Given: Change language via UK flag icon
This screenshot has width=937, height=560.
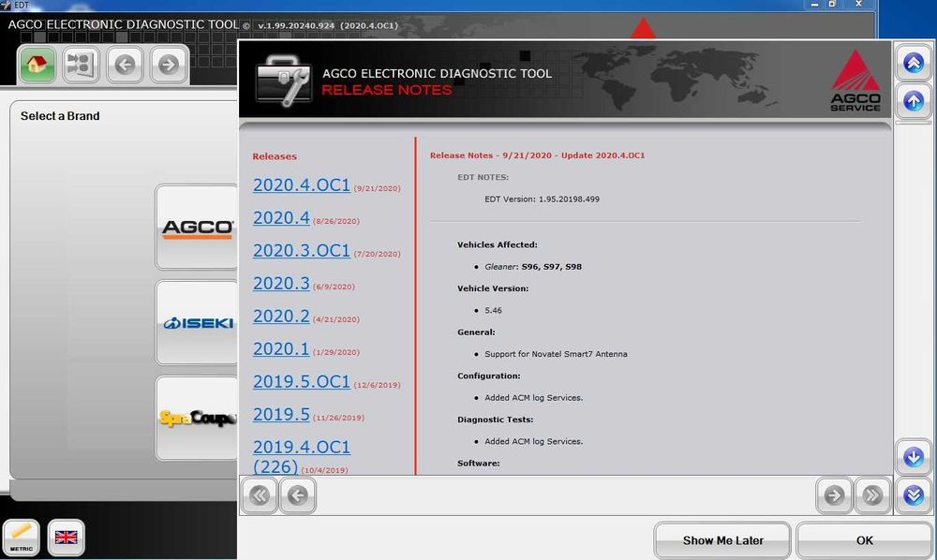Looking at the screenshot, I should coord(66,538).
